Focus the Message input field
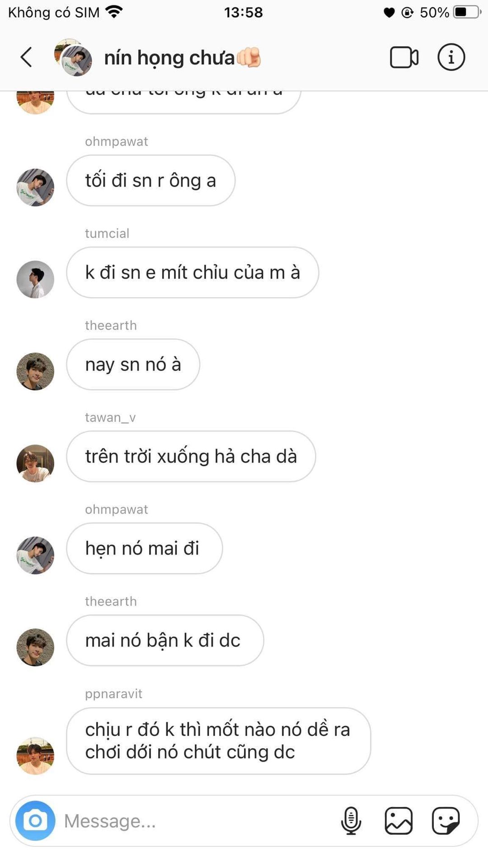The height and width of the screenshot is (868, 488). (x=194, y=821)
